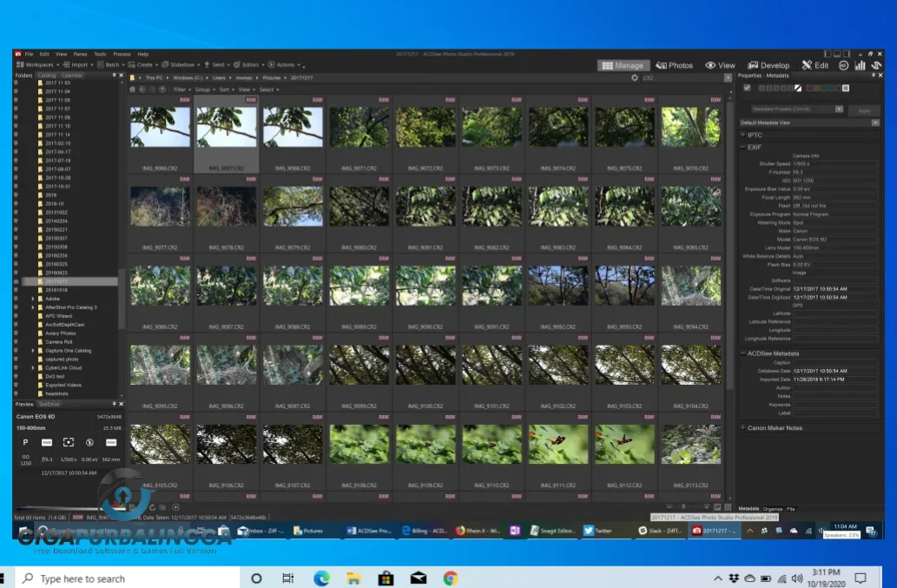Screen dimensions: 897x588
Task: Open the Panes menu
Action: (x=80, y=55)
